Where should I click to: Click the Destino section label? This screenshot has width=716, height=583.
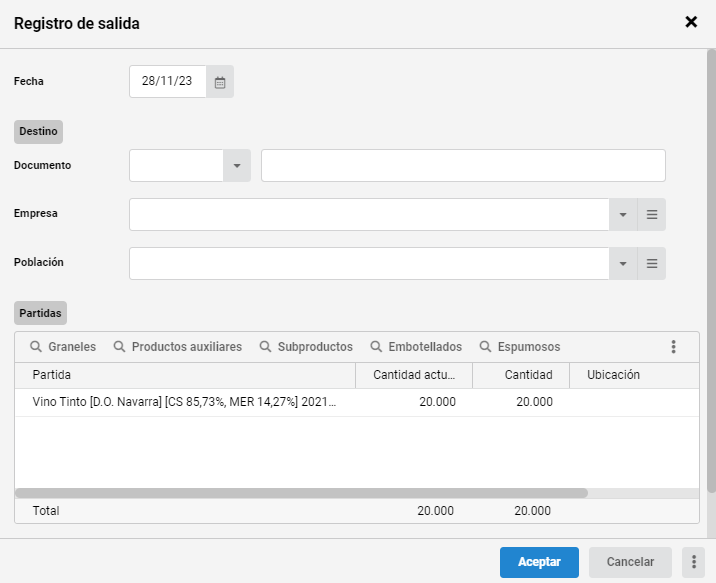[x=38, y=131]
